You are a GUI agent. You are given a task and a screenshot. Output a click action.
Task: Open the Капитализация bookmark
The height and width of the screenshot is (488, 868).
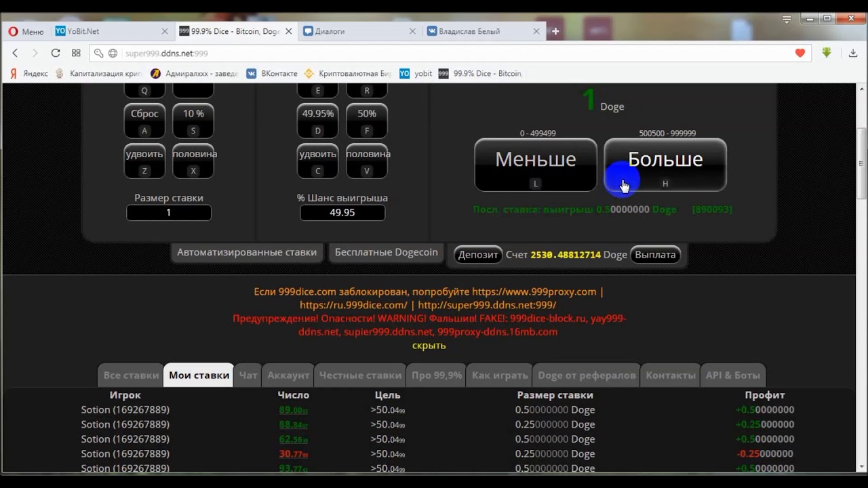pos(98,73)
